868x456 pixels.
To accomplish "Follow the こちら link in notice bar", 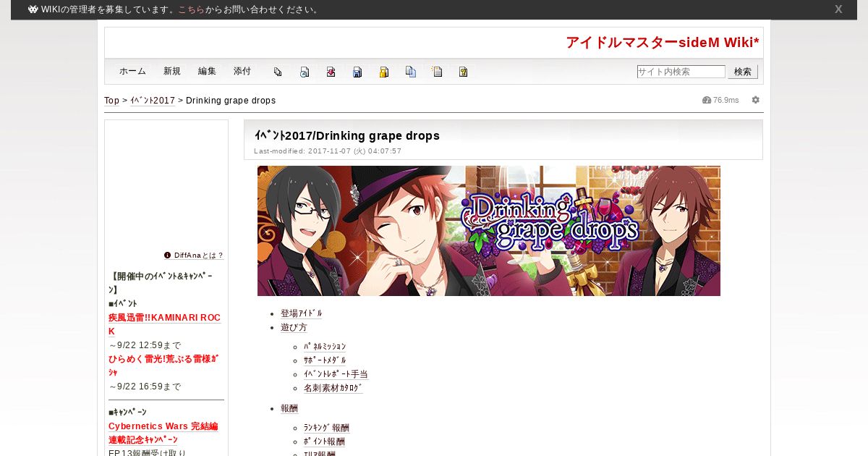I will point(190,9).
